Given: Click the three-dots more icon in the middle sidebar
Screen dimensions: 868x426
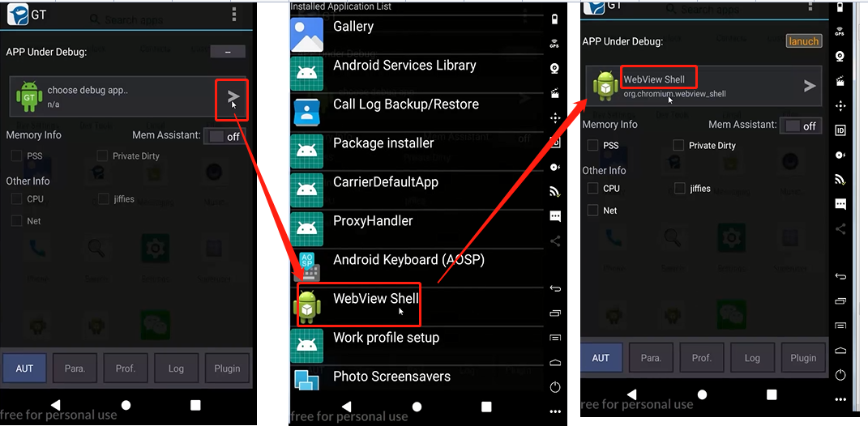Looking at the screenshot, I should click(x=555, y=411).
